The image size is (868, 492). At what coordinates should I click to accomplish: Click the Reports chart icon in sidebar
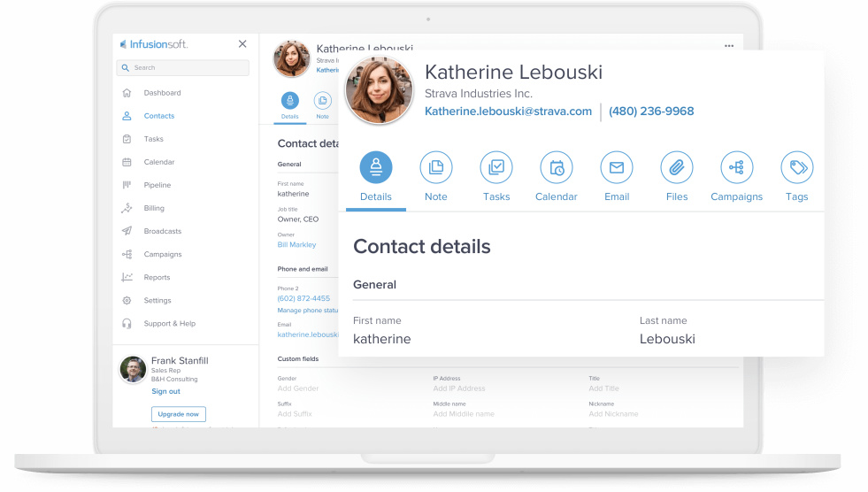click(x=127, y=277)
